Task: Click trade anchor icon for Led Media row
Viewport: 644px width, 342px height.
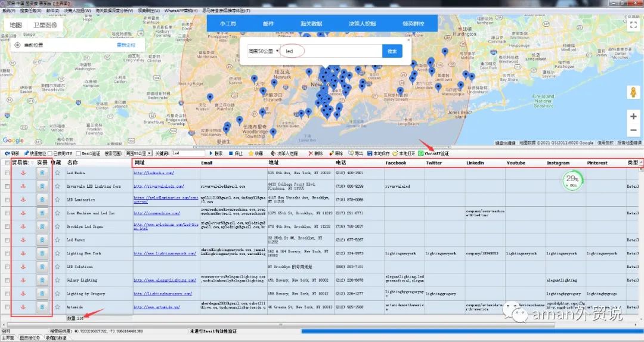Action: coord(23,173)
